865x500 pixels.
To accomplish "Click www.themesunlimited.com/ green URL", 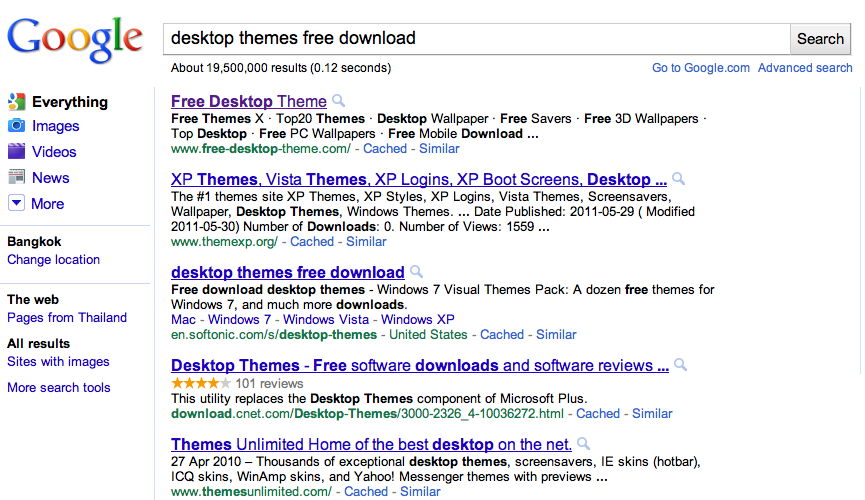I will coord(252,492).
